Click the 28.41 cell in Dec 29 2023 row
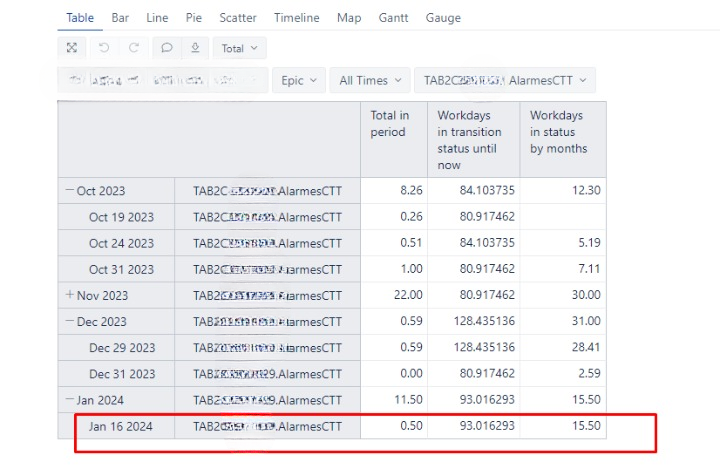720x468 pixels. [x=563, y=347]
